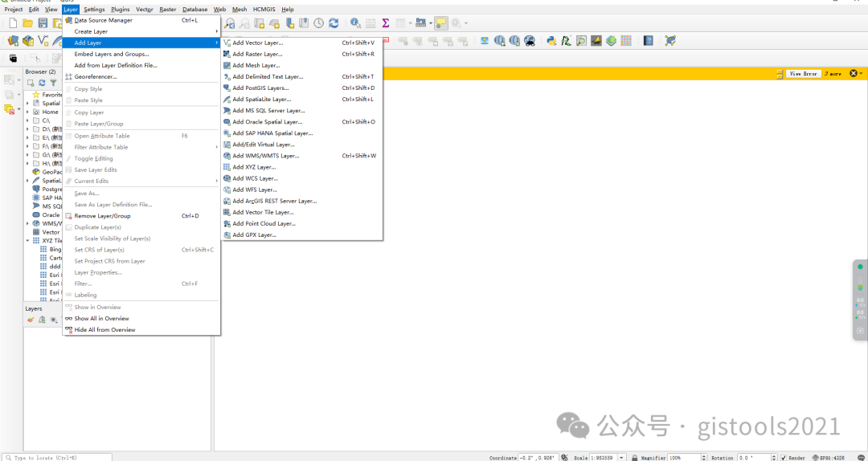Click the dismiss X on yellow message bar
The image size is (868, 461).
click(x=853, y=73)
